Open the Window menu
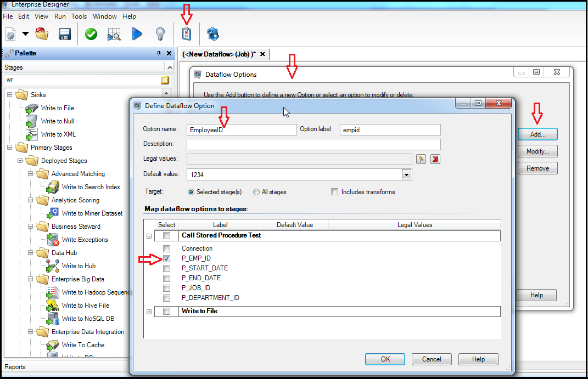Viewport: 588px width, 379px height. pos(105,16)
